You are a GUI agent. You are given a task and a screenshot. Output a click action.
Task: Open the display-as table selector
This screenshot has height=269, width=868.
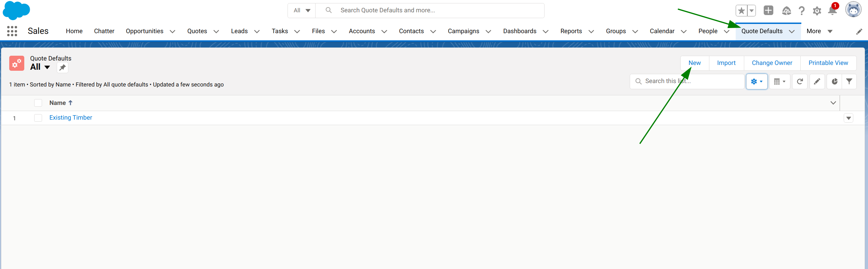pos(779,81)
